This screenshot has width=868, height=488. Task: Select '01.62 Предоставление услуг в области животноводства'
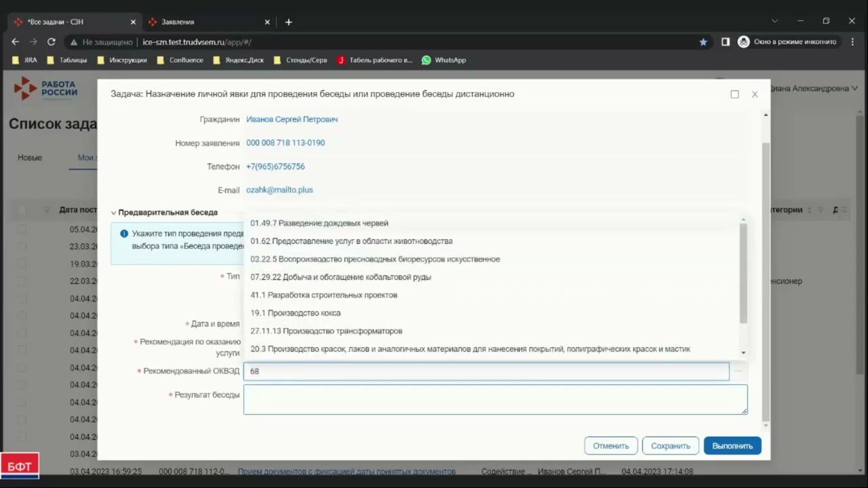coord(492,241)
